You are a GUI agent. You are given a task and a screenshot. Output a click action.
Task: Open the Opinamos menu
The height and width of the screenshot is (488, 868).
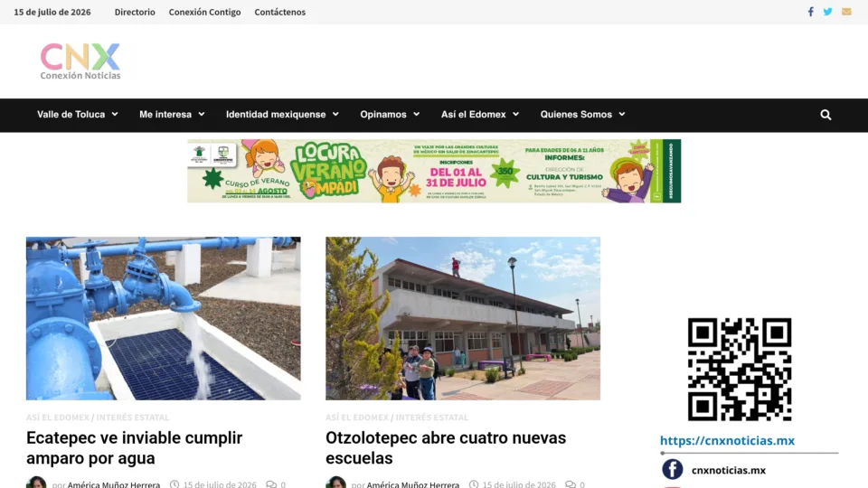[x=383, y=115]
